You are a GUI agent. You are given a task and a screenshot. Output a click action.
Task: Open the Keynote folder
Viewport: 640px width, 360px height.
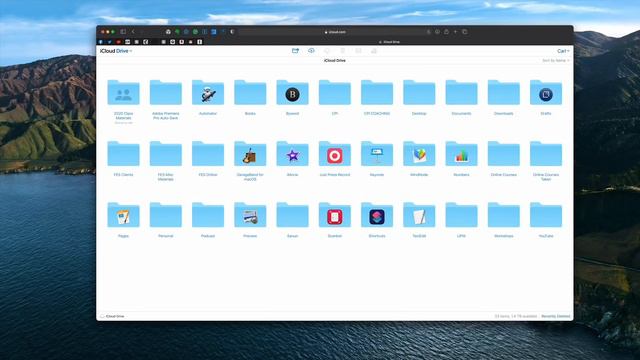pyautogui.click(x=377, y=154)
